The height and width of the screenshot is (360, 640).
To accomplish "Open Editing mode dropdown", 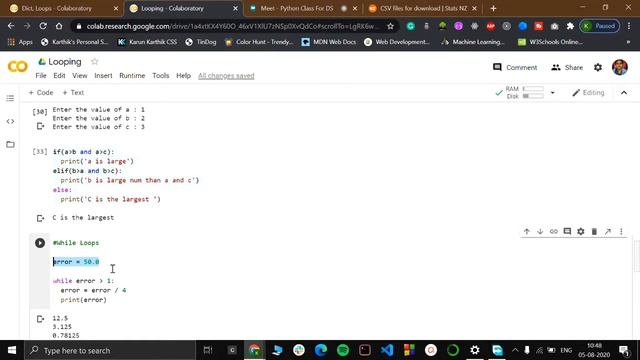I will click(588, 93).
